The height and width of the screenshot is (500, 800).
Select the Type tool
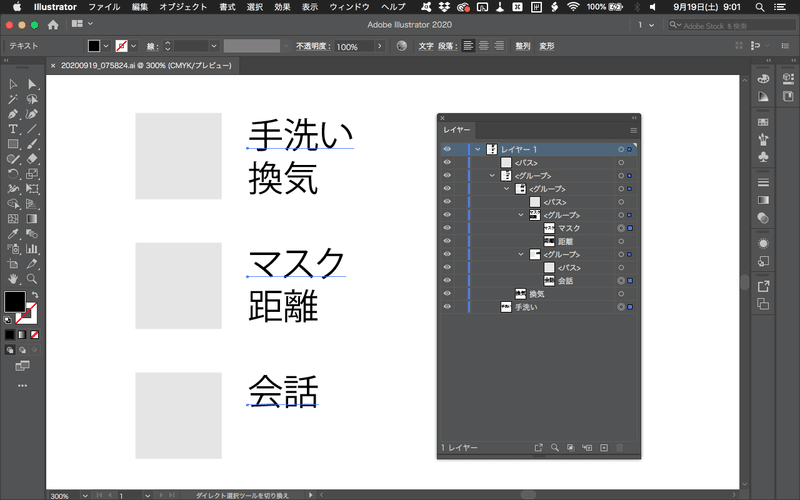[13, 129]
